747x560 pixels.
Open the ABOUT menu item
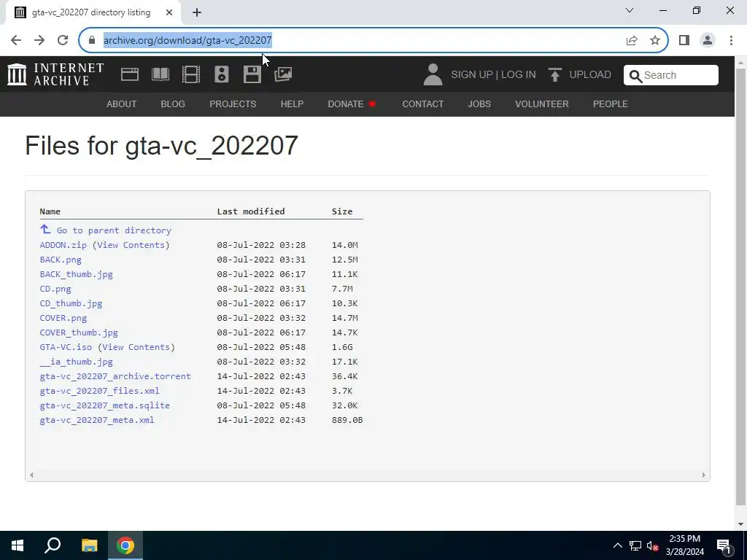coord(122,104)
